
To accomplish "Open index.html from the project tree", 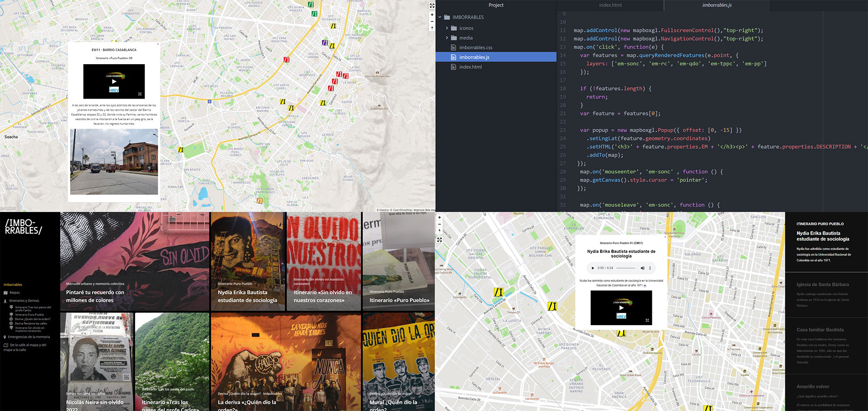I will tap(470, 67).
